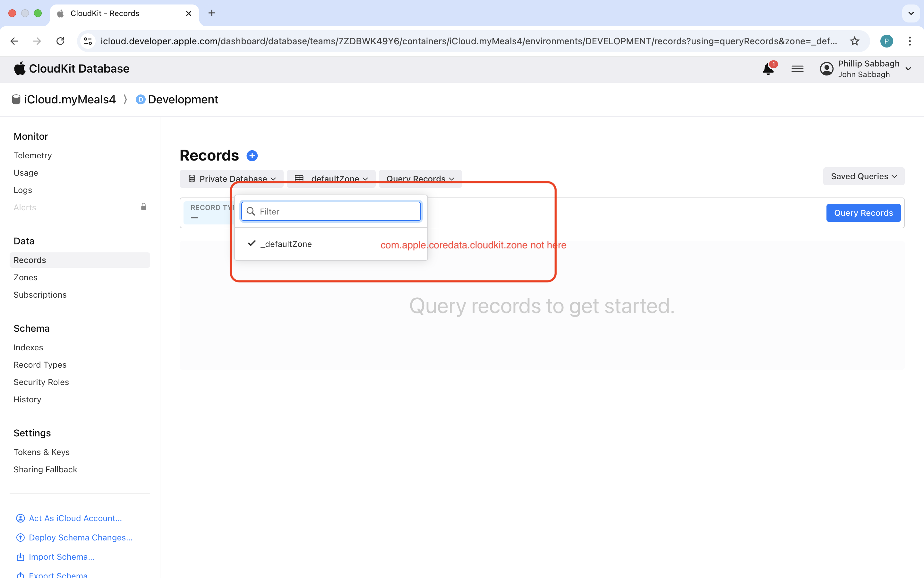Viewport: 924px width, 578px height.
Task: Open the tab search chevron button
Action: (x=911, y=13)
